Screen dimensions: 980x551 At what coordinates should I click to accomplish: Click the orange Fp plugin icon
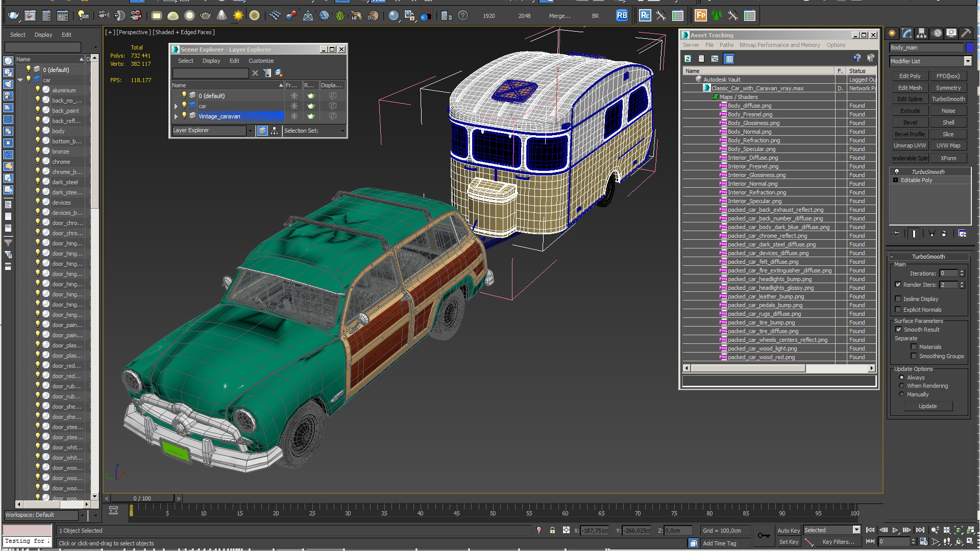click(701, 16)
